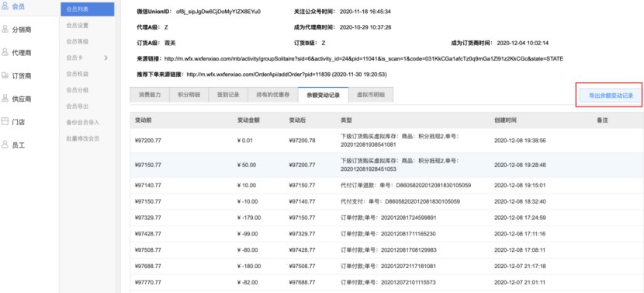The height and width of the screenshot is (293, 644).
Task: Click the 变动前 column header
Action: pos(143,120)
